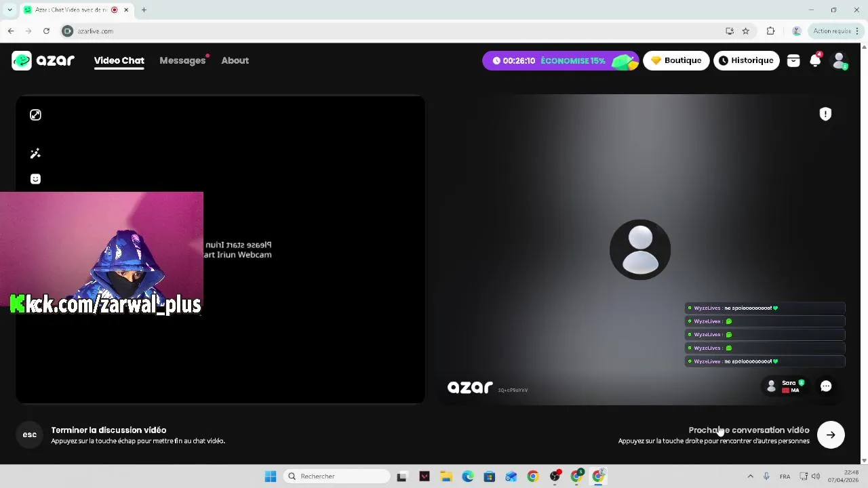
Task: Click Sara's profile badge
Action: [785, 386]
